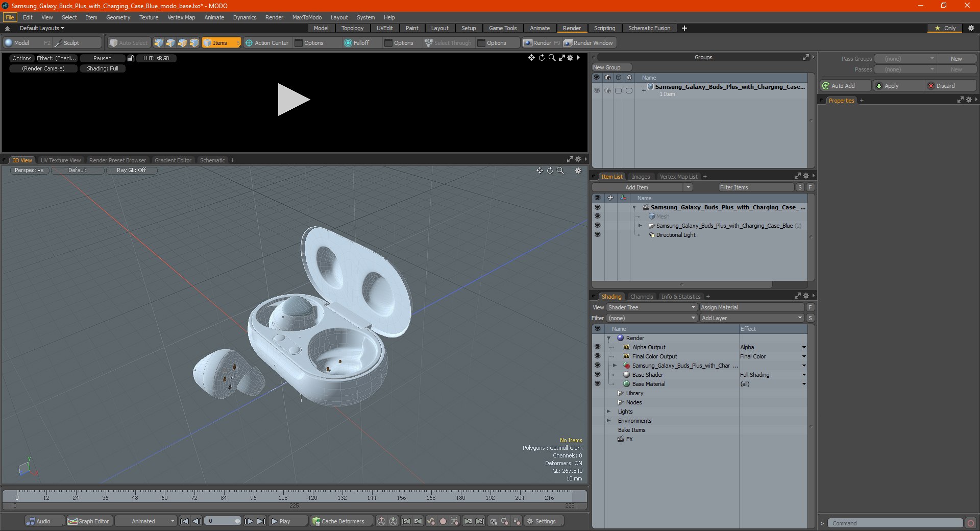Image resolution: width=980 pixels, height=531 pixels.
Task: Click the Action Center crosshair icon
Action: pos(249,43)
